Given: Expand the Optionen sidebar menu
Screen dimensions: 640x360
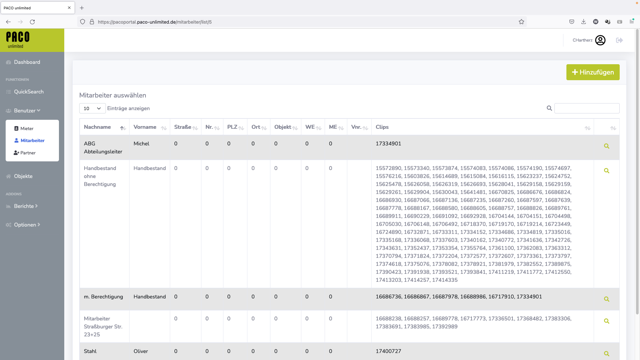Looking at the screenshot, I should click(x=27, y=225).
